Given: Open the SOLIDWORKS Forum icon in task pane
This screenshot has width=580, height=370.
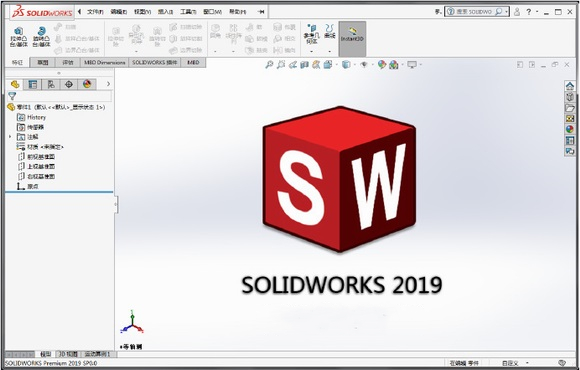Looking at the screenshot, I should [x=570, y=151].
